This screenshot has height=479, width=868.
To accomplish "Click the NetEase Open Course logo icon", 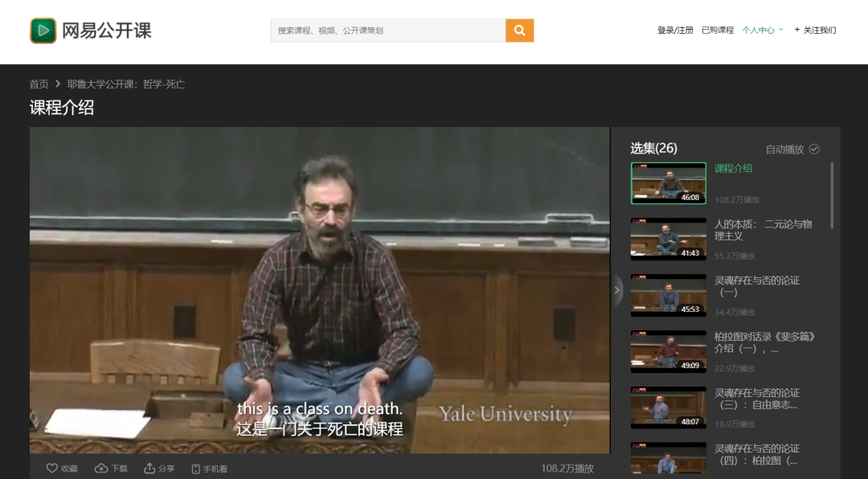I will (x=43, y=31).
